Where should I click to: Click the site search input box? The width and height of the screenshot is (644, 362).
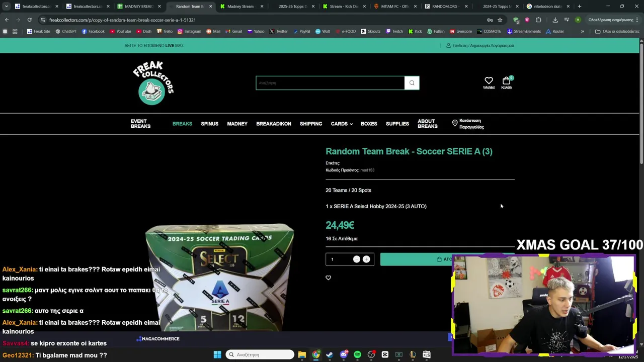(330, 83)
